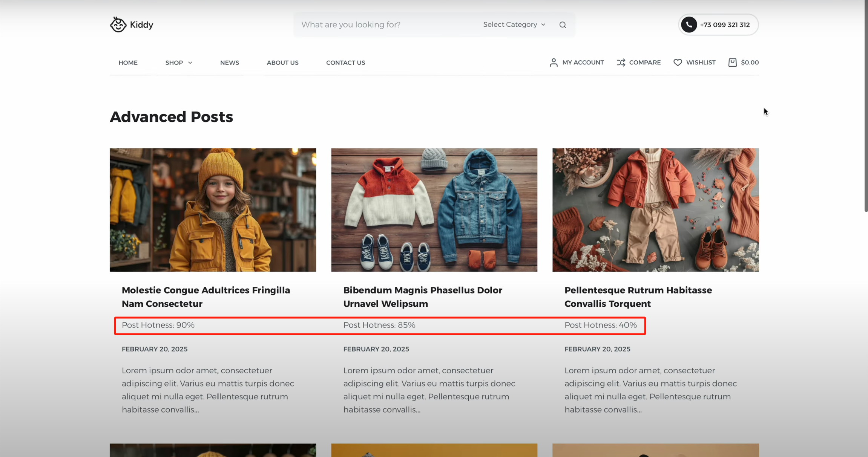Expand the Shop menu chevron
The width and height of the screenshot is (868, 457).
click(x=190, y=63)
